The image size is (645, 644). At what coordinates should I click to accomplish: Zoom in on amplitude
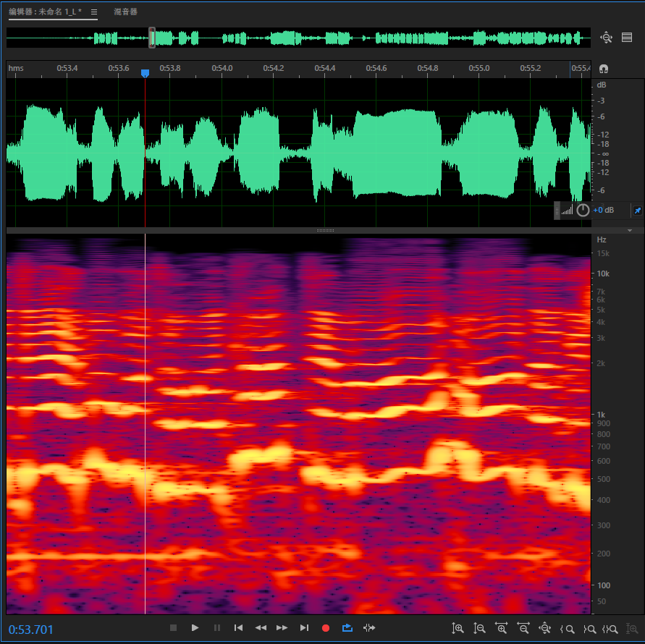pyautogui.click(x=458, y=629)
